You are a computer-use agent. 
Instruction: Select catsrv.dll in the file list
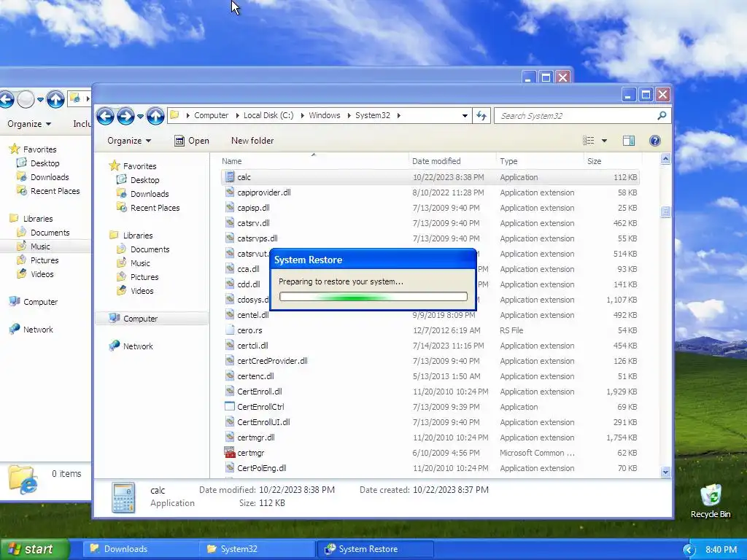[253, 223]
